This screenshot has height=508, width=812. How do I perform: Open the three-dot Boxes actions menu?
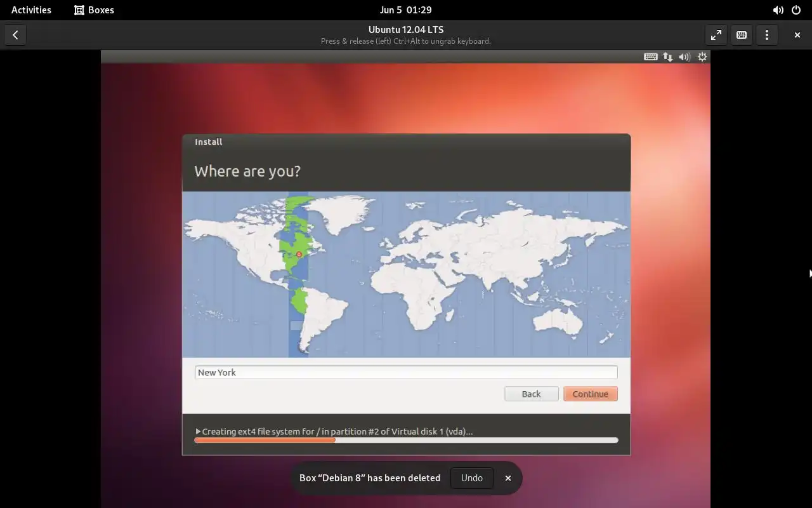point(767,35)
